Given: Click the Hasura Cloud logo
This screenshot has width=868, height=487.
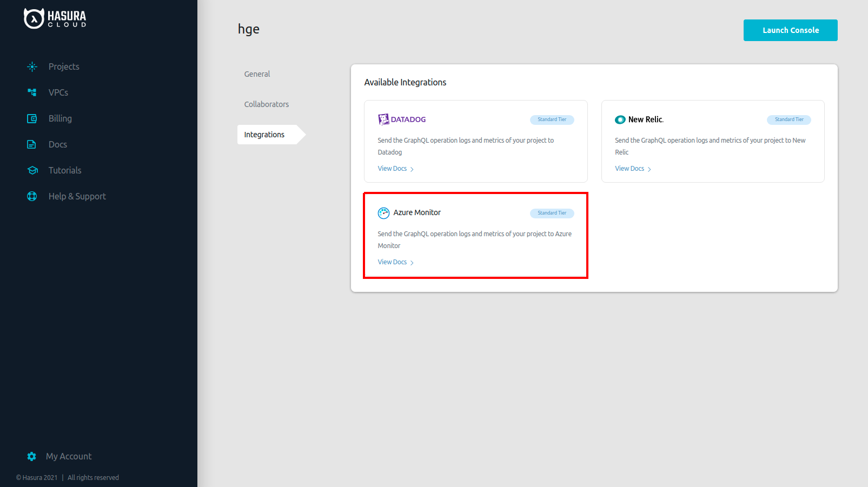Looking at the screenshot, I should click(55, 18).
